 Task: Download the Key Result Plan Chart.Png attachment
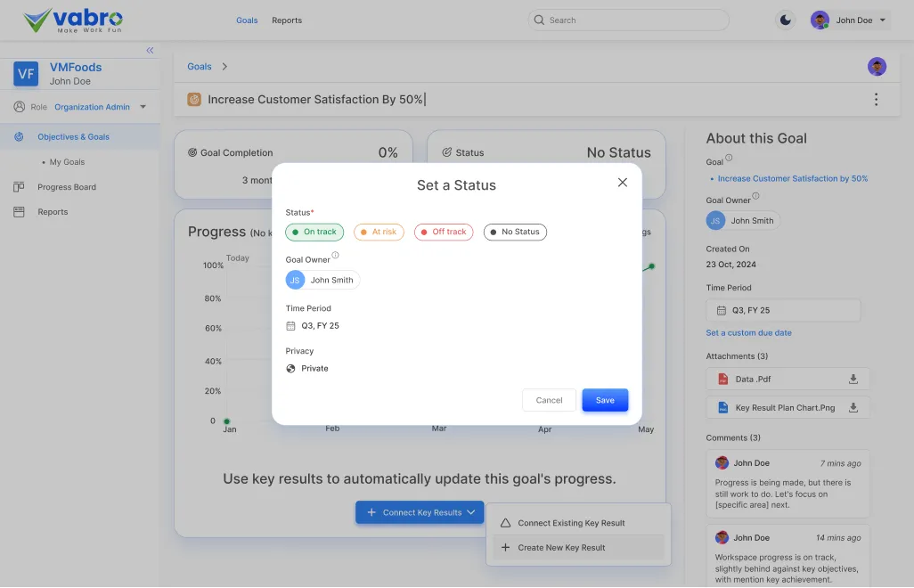(x=852, y=407)
